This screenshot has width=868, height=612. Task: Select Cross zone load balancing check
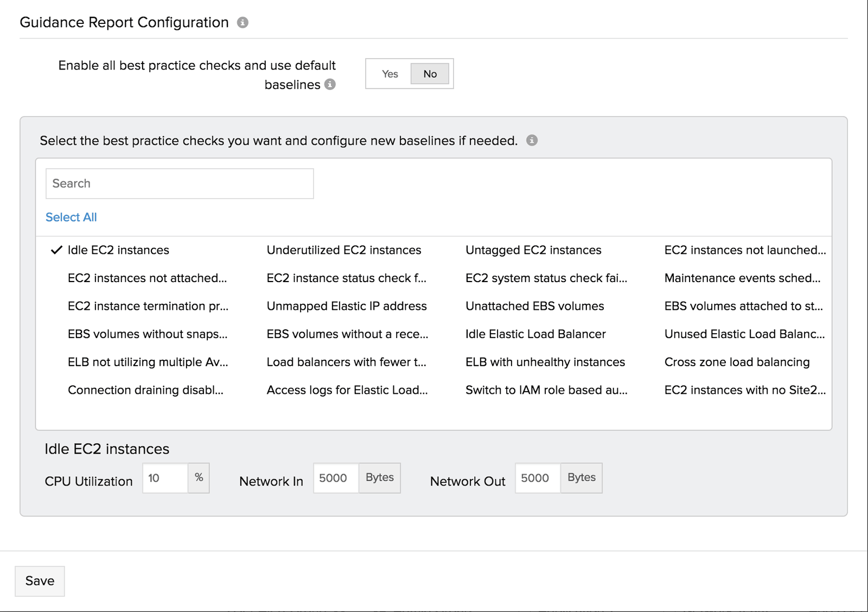736,362
